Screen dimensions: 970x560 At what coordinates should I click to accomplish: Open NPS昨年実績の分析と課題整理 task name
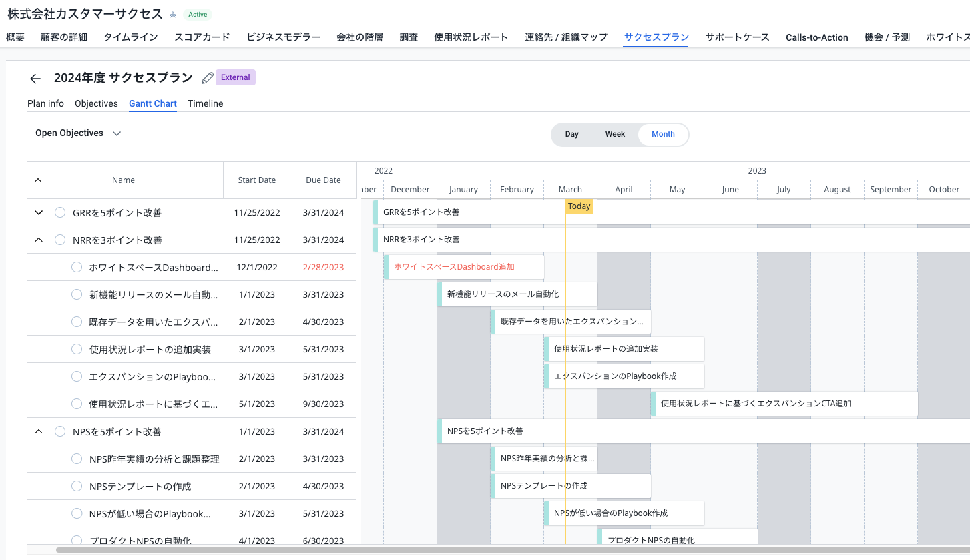tap(154, 459)
